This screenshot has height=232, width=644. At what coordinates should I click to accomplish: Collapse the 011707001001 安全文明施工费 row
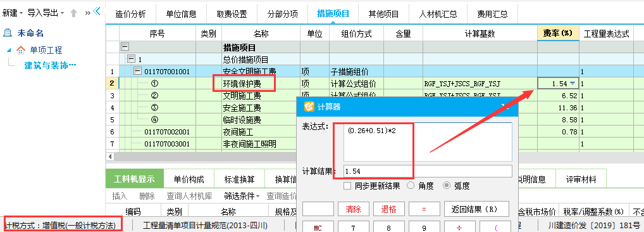pos(137,71)
